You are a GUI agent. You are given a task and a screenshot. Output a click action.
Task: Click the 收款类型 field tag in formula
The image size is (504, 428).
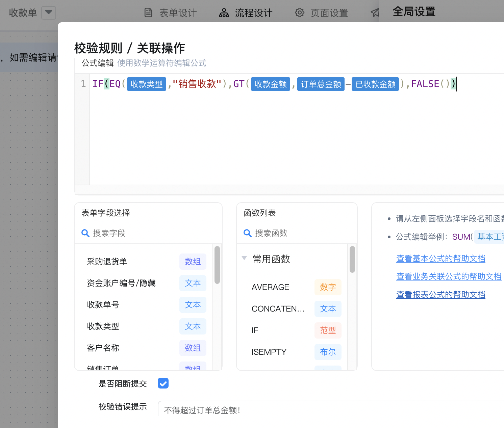coord(147,84)
